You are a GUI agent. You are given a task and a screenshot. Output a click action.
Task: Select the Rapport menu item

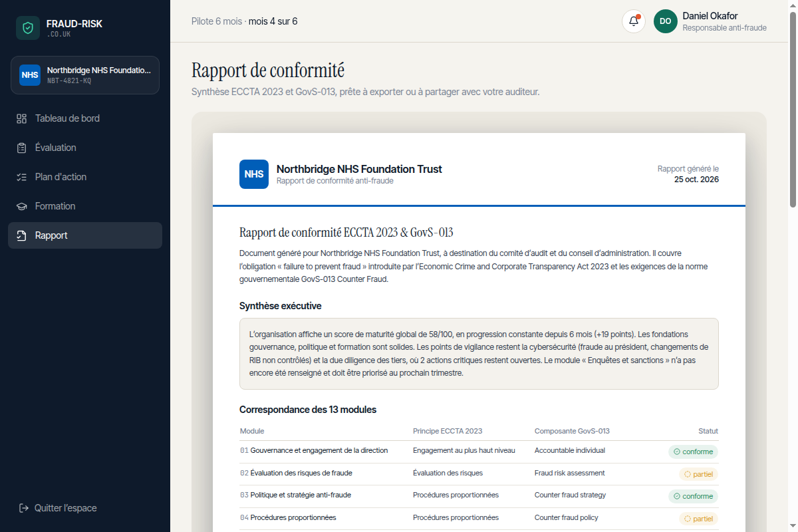85,235
